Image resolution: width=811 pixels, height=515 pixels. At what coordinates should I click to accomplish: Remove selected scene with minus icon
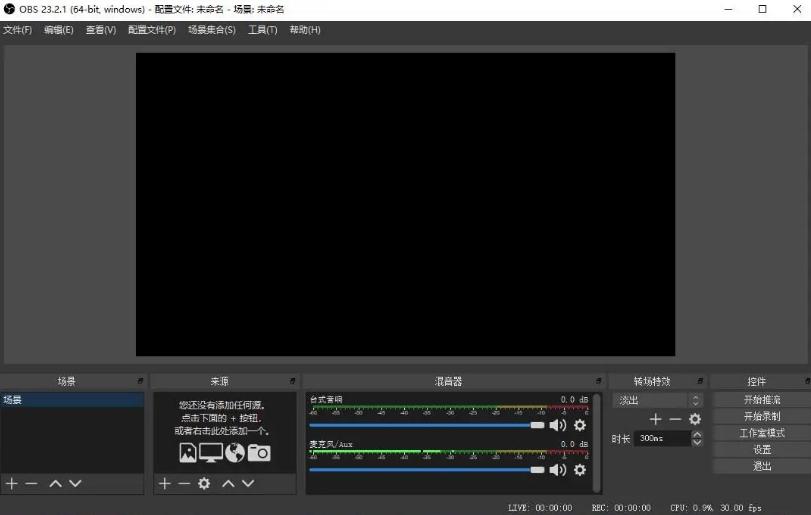[32, 483]
